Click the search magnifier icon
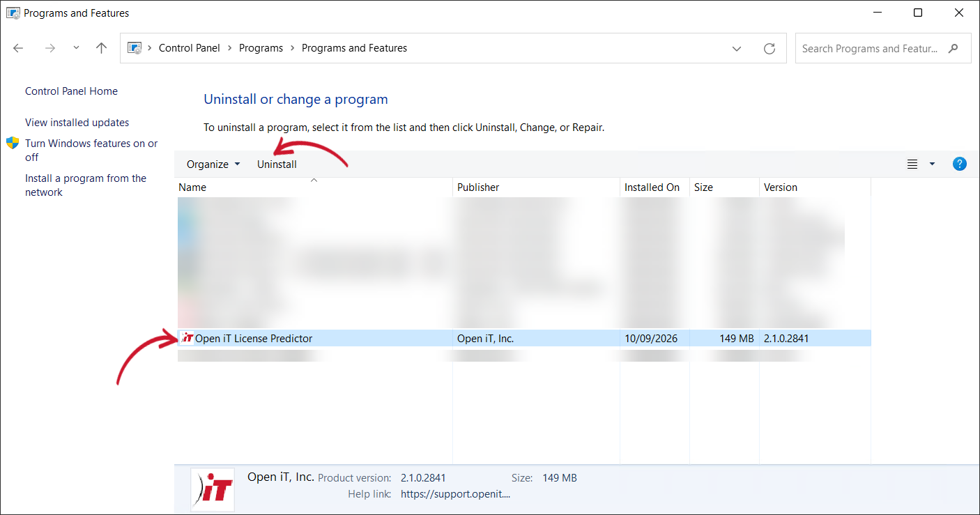 click(x=954, y=48)
